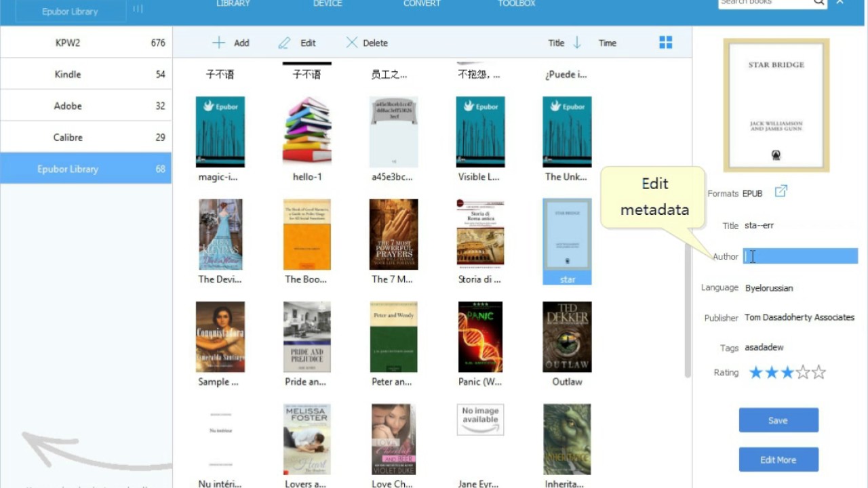
Task: Click Star Bridge cover preview
Action: 776,105
